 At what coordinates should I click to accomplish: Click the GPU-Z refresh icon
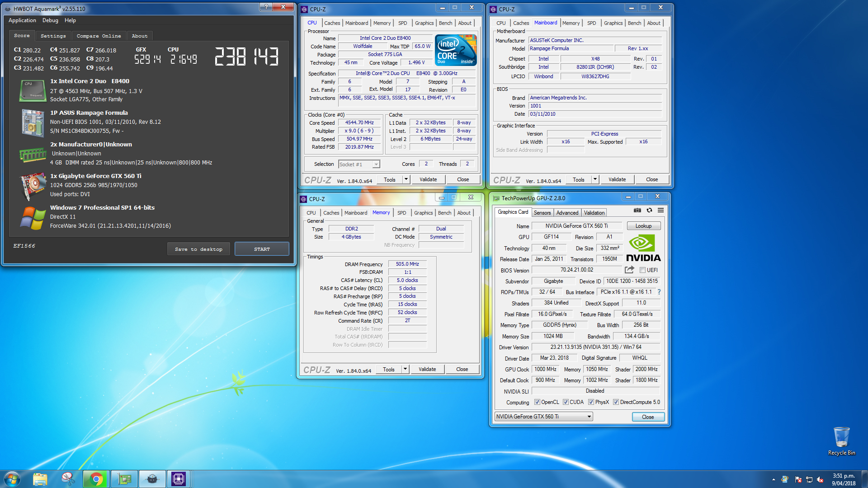(649, 211)
